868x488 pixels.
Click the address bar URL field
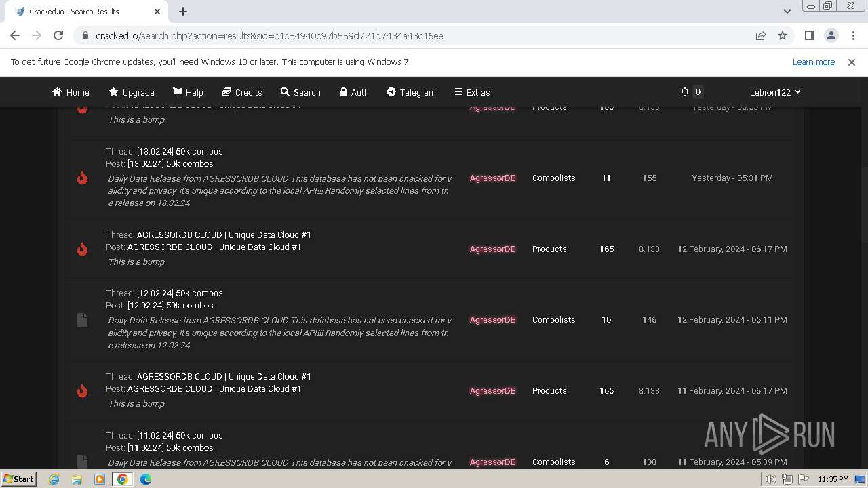(x=414, y=35)
